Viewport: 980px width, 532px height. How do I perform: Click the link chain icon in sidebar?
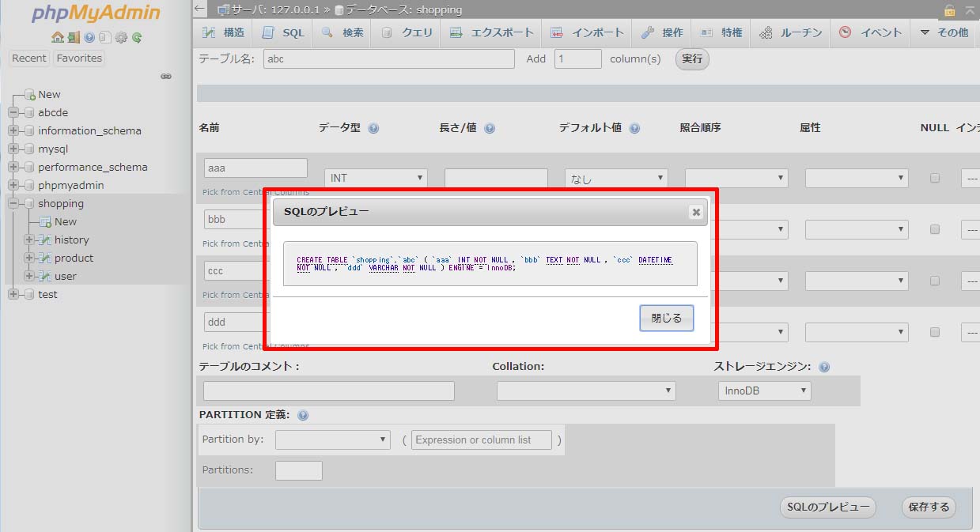click(166, 77)
